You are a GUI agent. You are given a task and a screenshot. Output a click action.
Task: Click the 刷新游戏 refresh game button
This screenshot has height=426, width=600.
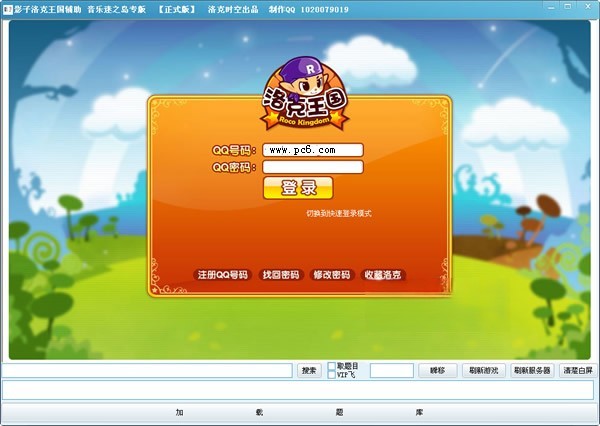point(484,371)
